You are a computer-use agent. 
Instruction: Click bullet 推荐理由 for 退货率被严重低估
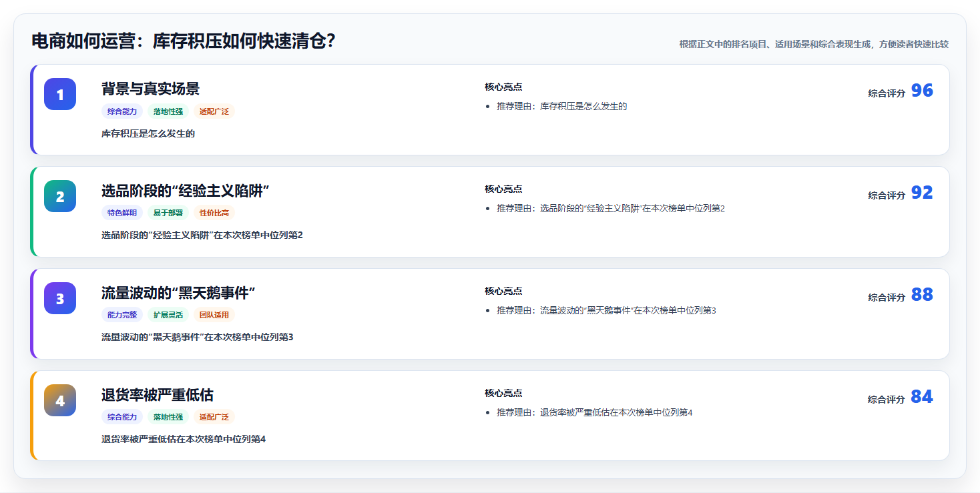click(595, 413)
